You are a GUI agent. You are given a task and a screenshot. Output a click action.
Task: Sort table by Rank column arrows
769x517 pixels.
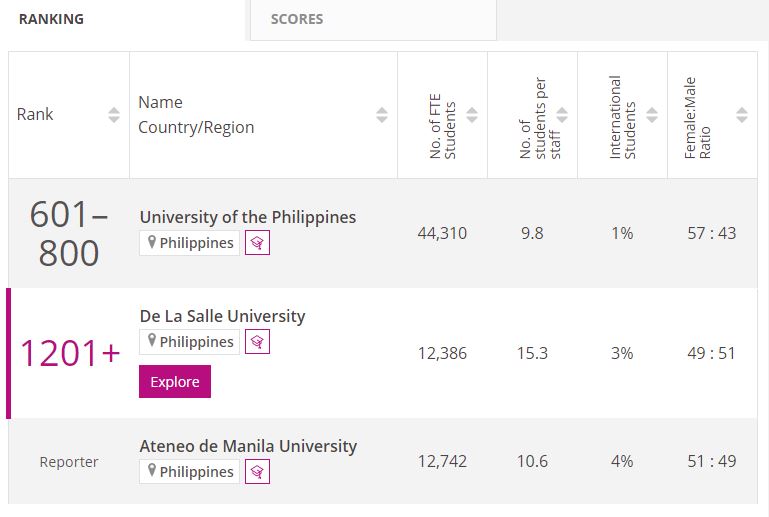pyautogui.click(x=114, y=115)
